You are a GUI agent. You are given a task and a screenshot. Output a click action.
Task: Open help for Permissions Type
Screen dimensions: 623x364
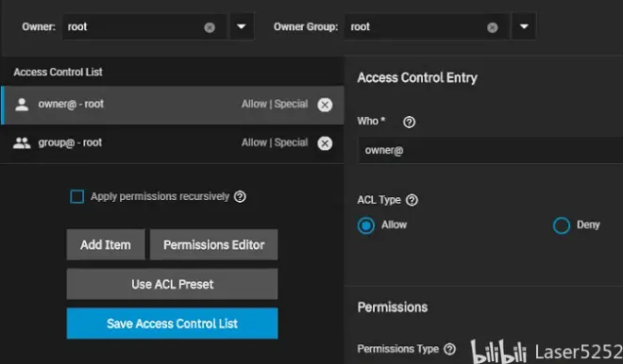(x=449, y=349)
